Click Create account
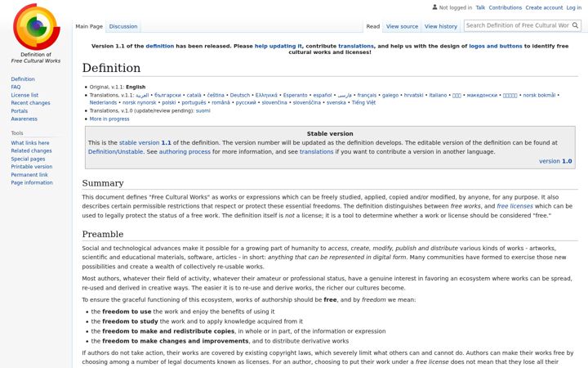The image size is (588, 368). (x=544, y=7)
